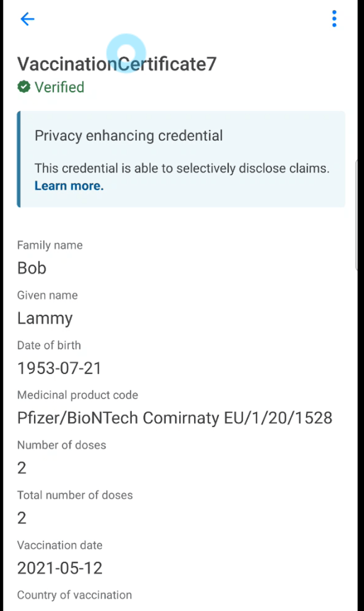Select the Given name label

(47, 295)
